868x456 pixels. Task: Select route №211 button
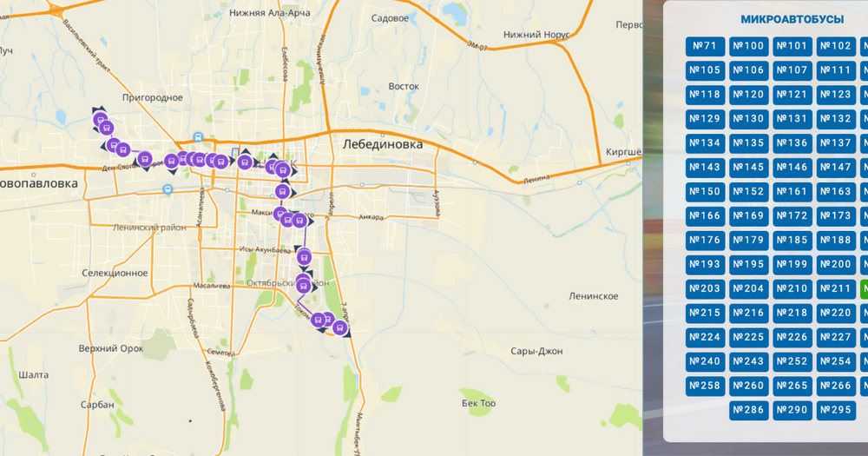pos(835,289)
